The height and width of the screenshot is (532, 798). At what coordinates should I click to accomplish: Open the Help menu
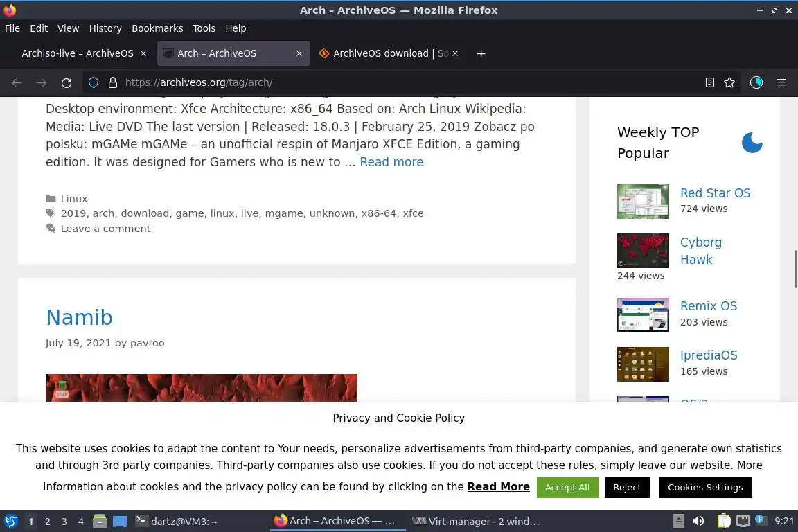(x=236, y=28)
